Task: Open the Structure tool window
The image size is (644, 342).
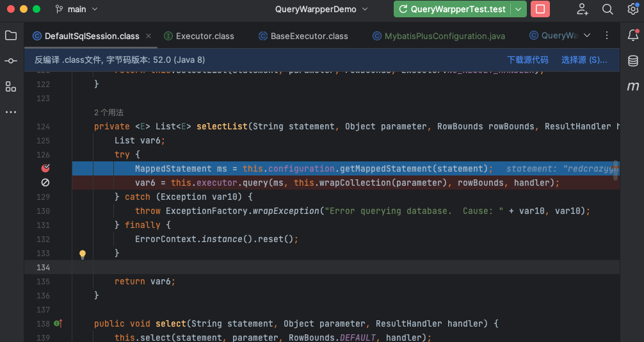Action: pyautogui.click(x=11, y=86)
